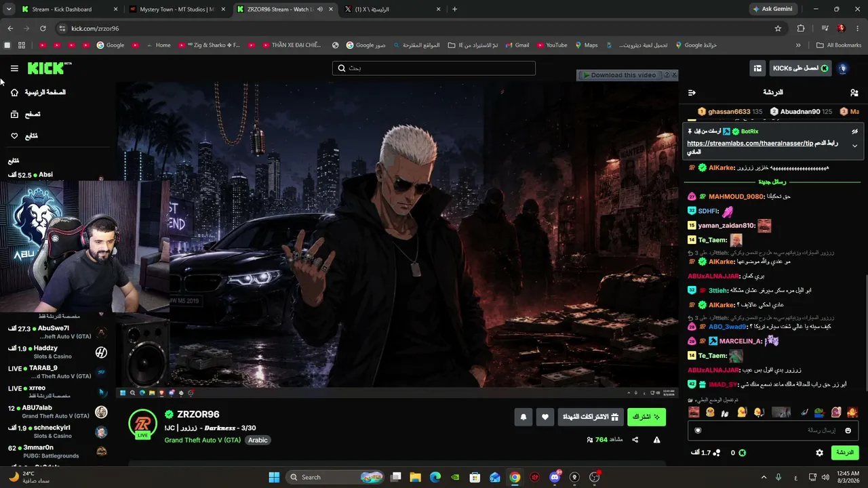Collapse the chat panel with the arrow icon
Image resolution: width=868 pixels, height=488 pixels.
(x=692, y=92)
